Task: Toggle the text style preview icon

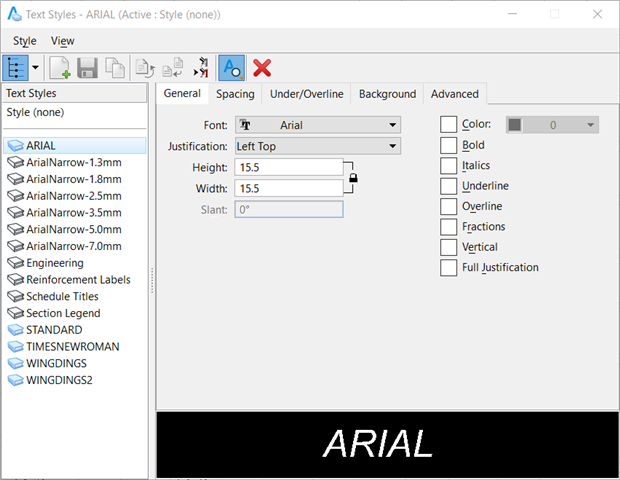Action: (231, 68)
